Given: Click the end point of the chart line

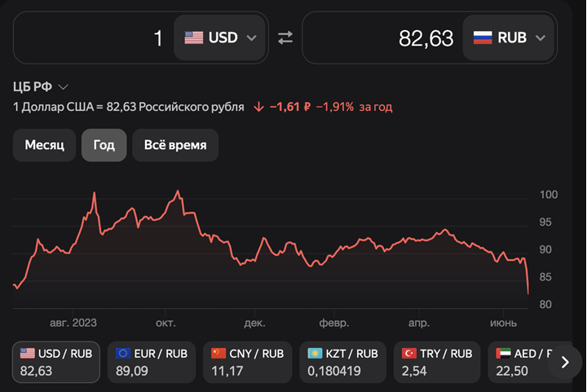Looking at the screenshot, I should [x=528, y=293].
